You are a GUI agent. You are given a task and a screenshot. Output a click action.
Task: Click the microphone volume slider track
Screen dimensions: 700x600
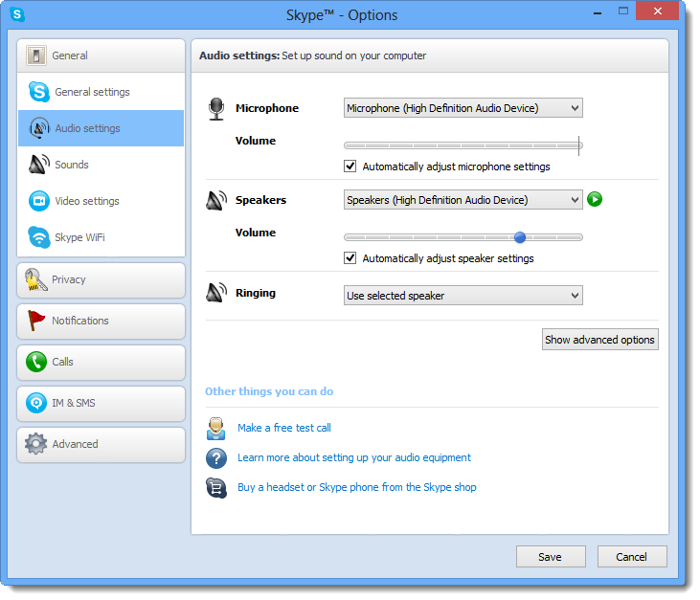463,145
